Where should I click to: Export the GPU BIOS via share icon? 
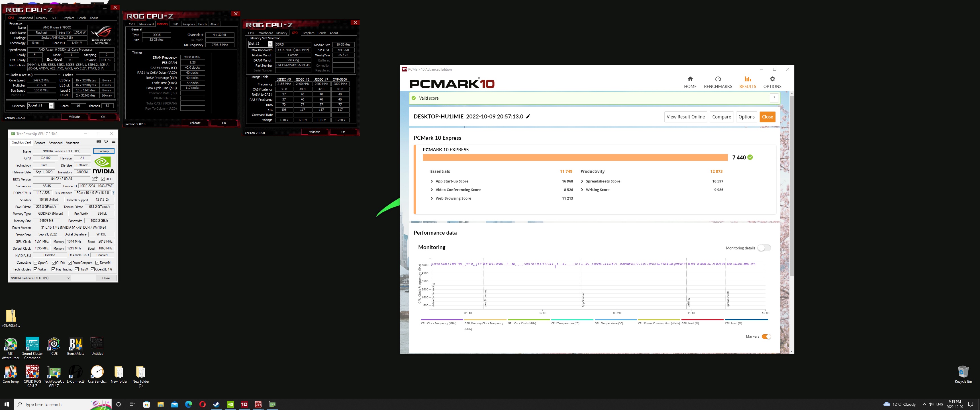[95, 179]
